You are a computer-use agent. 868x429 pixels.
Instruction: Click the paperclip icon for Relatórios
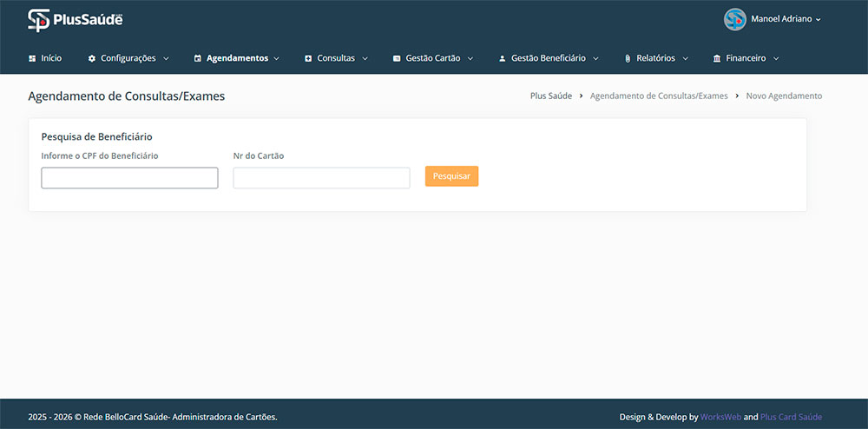(628, 58)
